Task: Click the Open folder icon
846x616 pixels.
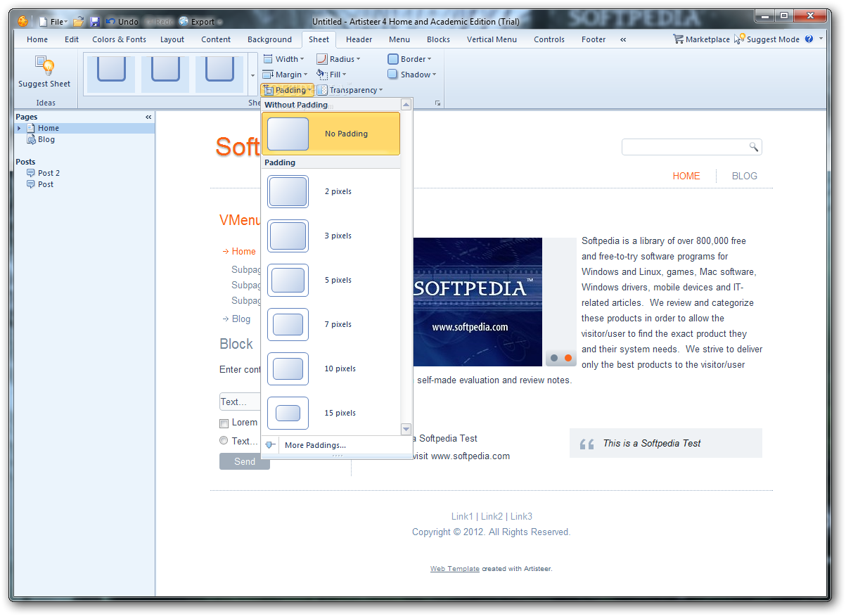Action: [x=79, y=22]
